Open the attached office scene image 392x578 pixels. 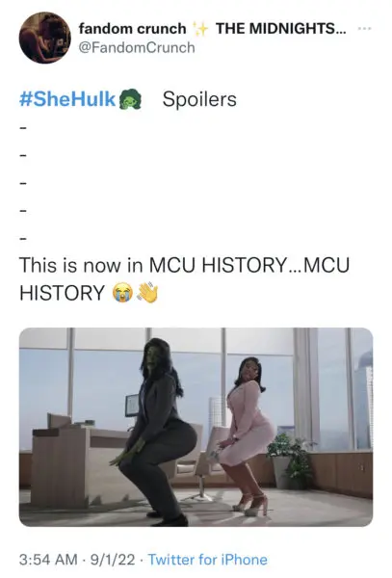tap(196, 427)
